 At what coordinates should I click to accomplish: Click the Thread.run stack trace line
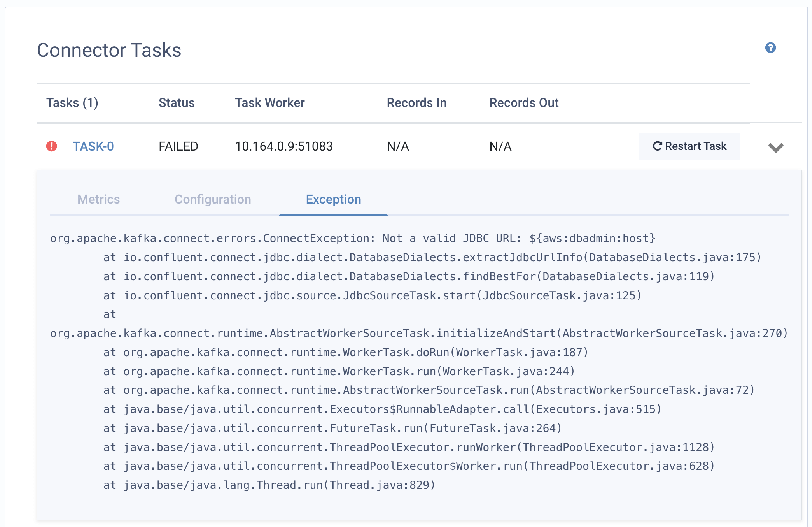(x=269, y=485)
